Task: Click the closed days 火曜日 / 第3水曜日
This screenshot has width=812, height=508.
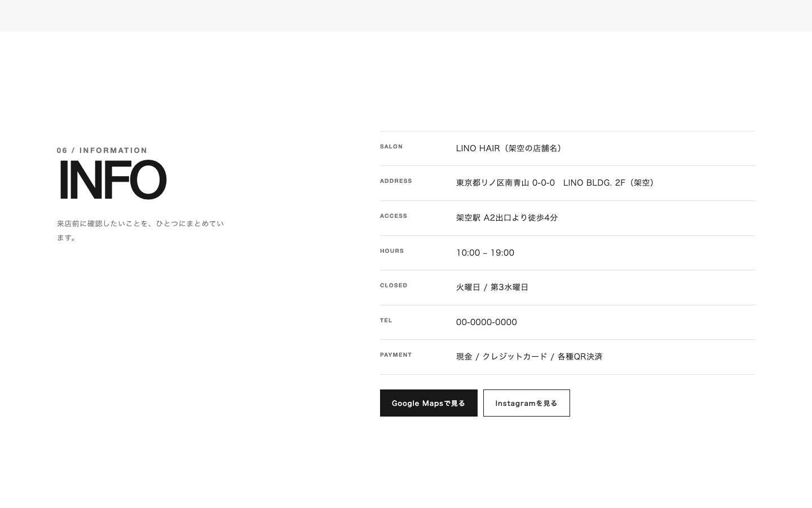Action: tap(492, 287)
